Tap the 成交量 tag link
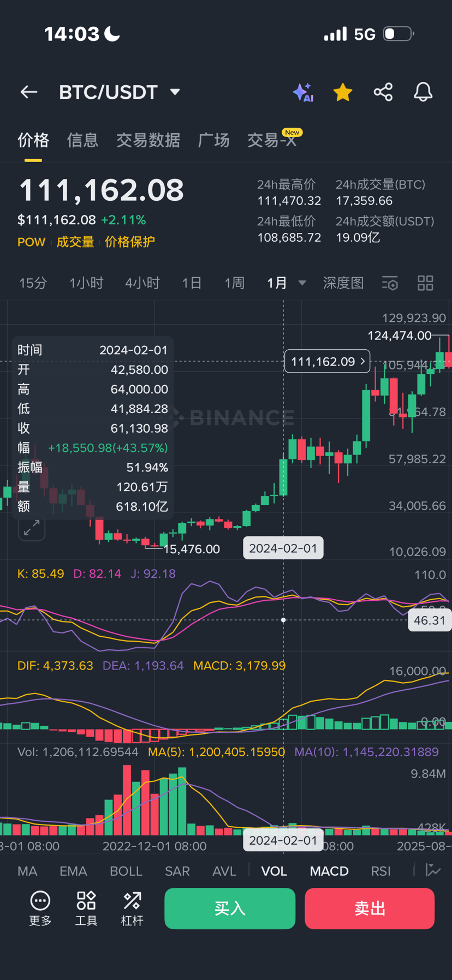This screenshot has width=452, height=980. click(75, 242)
